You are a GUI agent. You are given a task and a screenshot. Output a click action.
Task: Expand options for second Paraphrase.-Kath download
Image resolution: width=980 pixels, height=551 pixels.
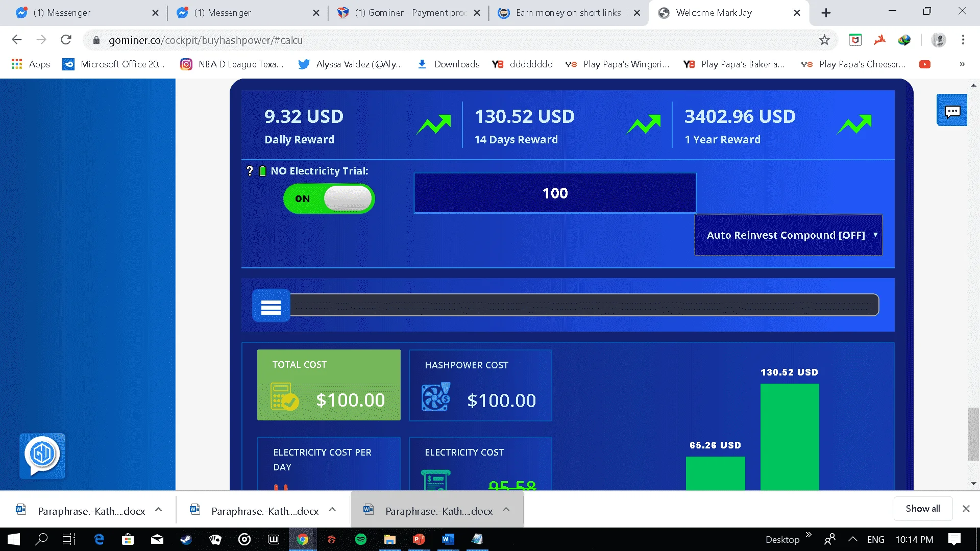(x=332, y=510)
